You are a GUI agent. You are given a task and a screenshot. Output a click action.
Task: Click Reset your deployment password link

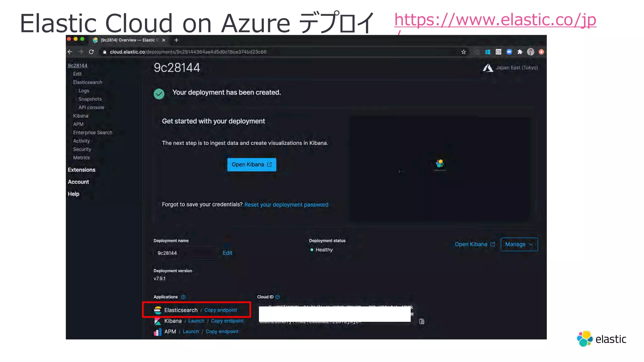[x=286, y=205]
